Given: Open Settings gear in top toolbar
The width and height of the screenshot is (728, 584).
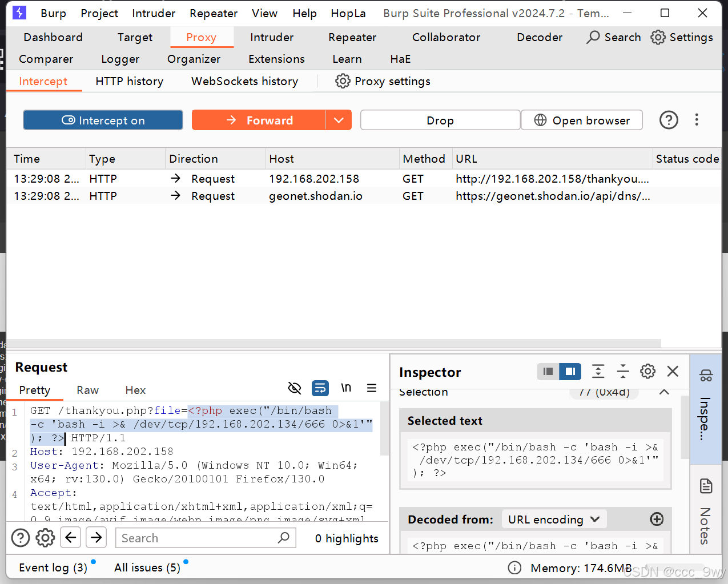Looking at the screenshot, I should pyautogui.click(x=682, y=37).
